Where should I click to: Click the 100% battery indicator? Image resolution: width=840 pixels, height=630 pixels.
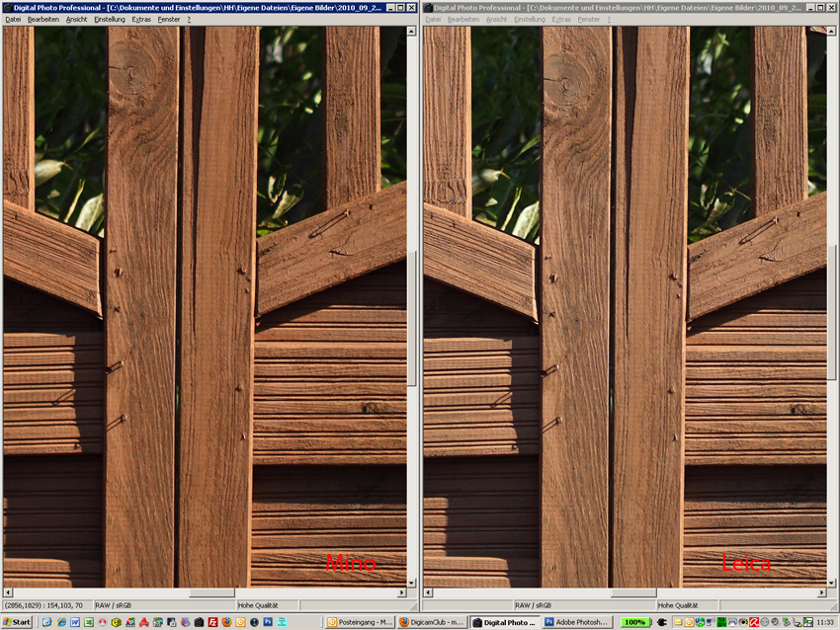click(634, 622)
